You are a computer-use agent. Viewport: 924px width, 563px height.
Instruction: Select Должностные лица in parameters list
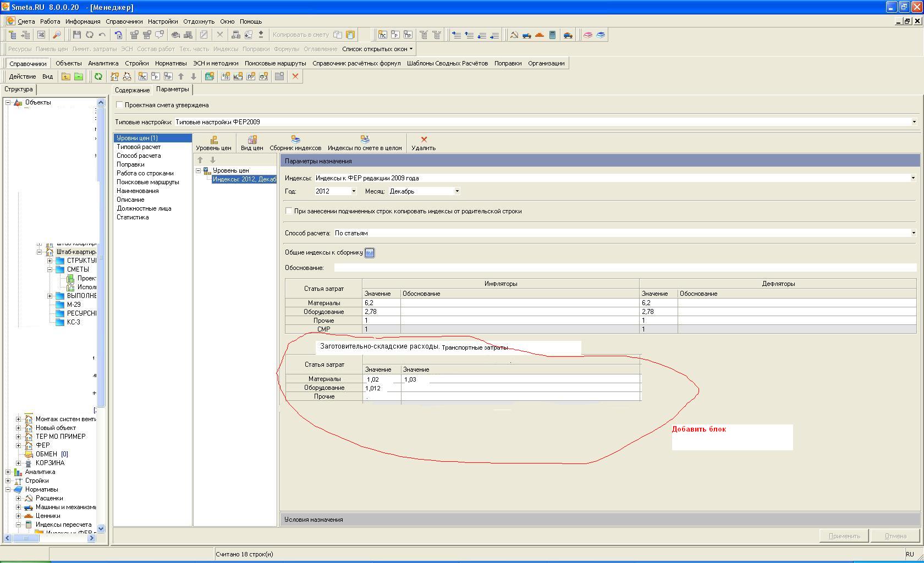click(144, 208)
